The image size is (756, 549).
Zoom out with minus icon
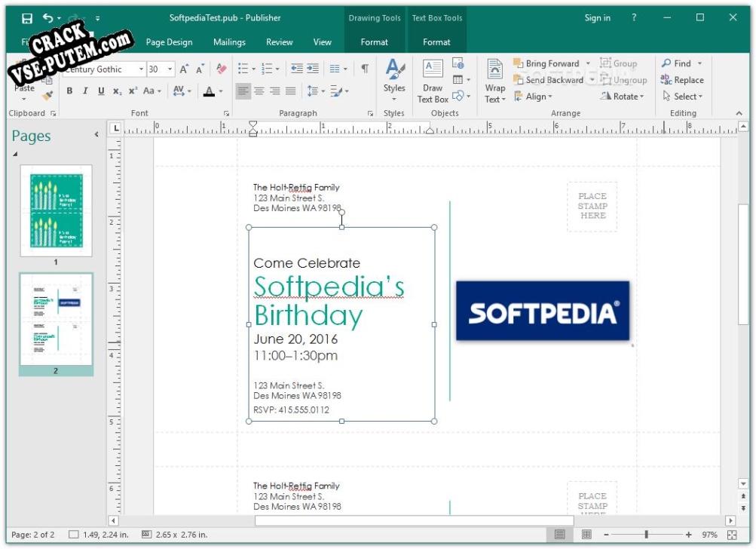pyautogui.click(x=607, y=535)
